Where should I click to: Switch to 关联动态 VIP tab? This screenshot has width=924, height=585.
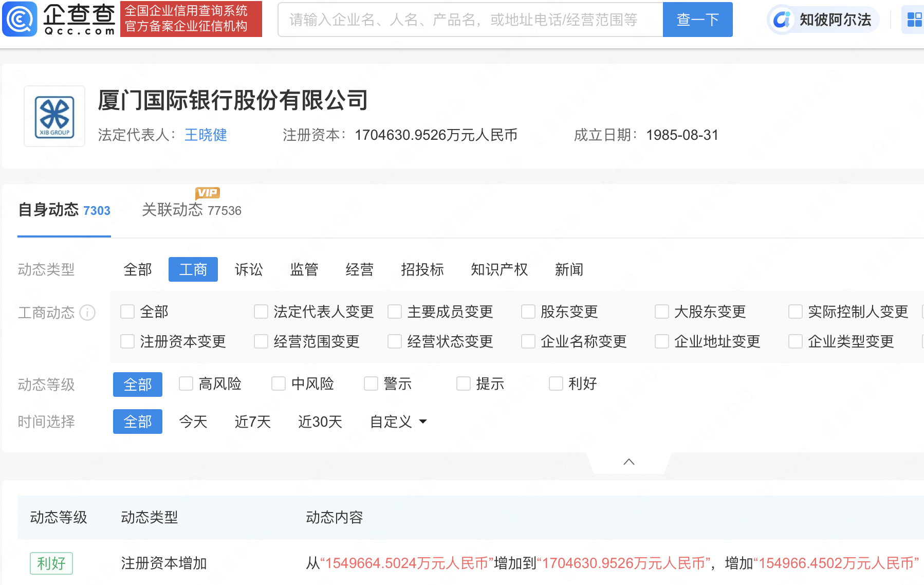click(191, 210)
